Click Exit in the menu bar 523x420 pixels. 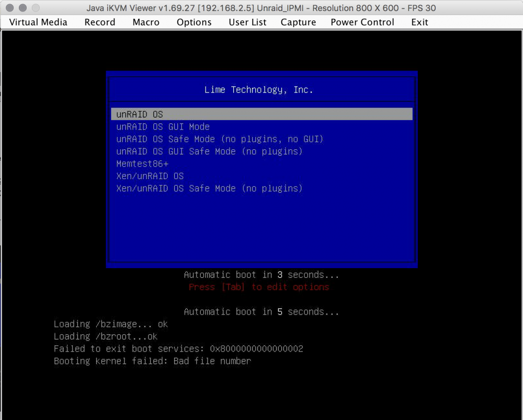pyautogui.click(x=419, y=22)
